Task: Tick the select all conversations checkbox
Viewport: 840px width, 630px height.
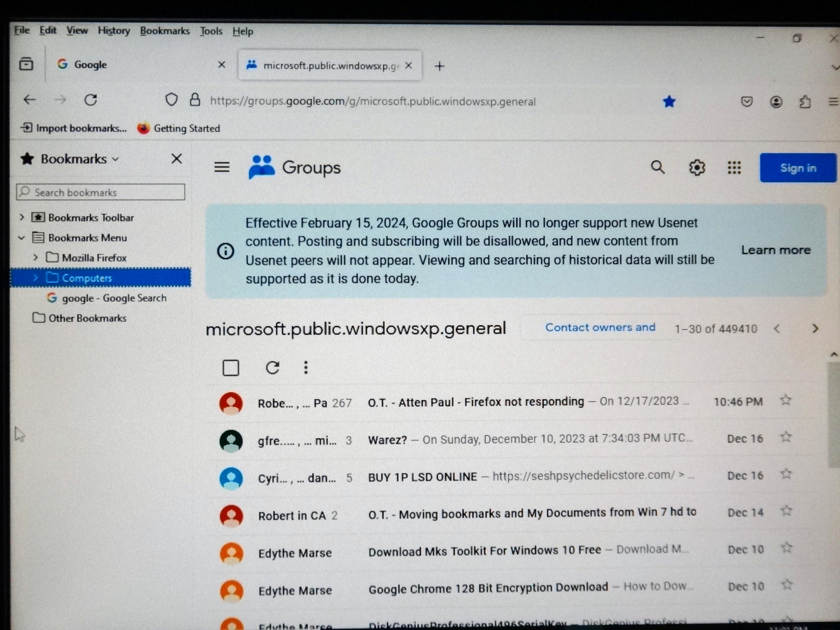Action: [230, 367]
